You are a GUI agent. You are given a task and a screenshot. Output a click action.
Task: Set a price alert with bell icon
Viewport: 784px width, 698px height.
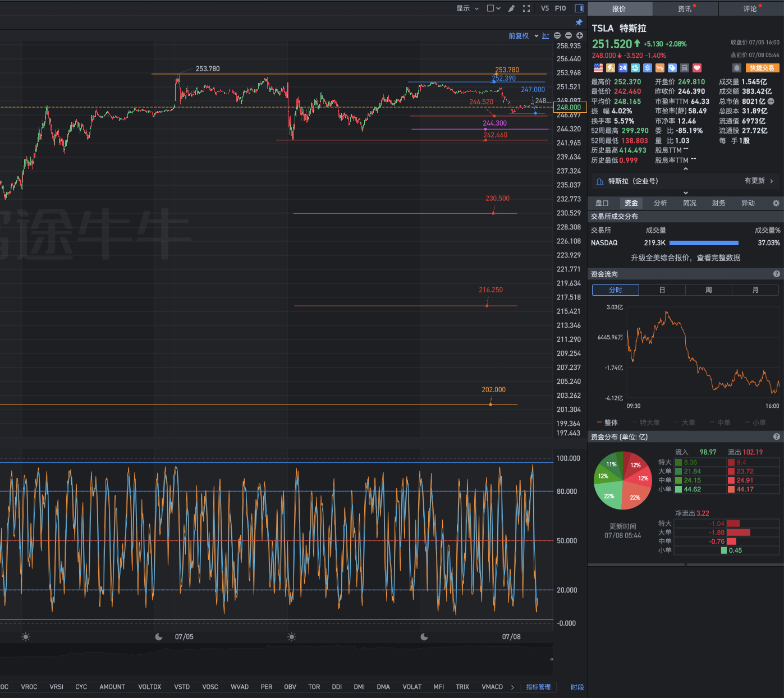click(x=737, y=68)
